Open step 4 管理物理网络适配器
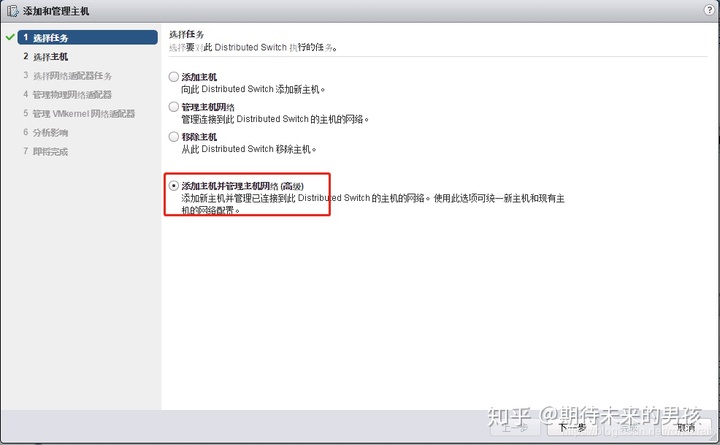Image resolution: width=720 pixels, height=445 pixels. click(x=68, y=94)
